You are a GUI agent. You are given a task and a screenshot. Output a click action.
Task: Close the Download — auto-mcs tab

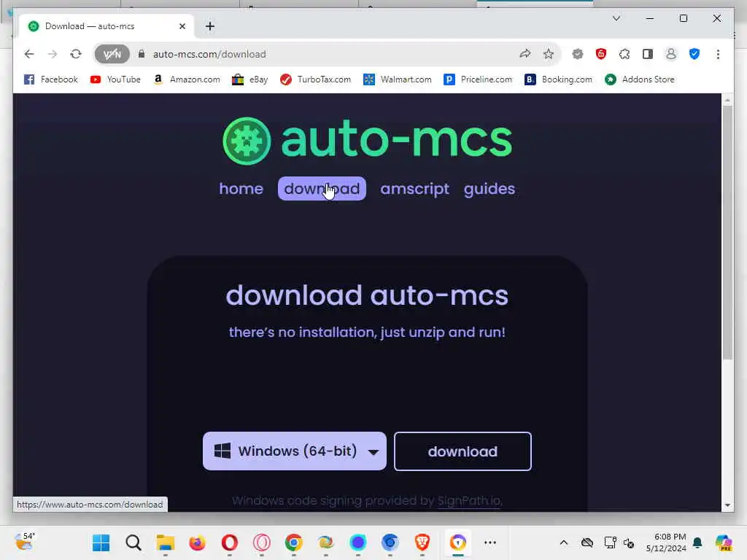182,26
